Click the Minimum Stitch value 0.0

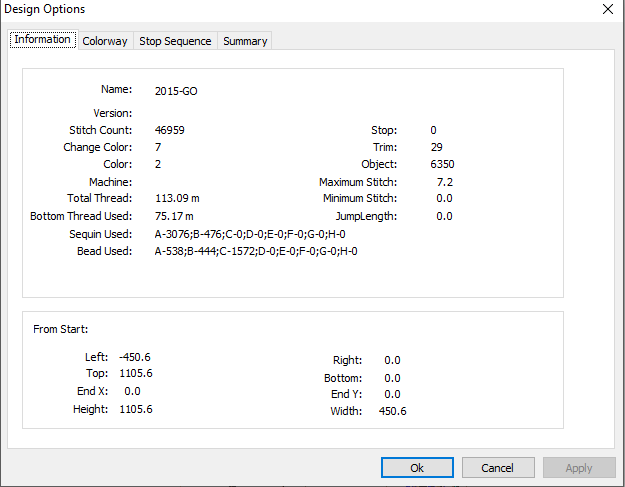(444, 198)
